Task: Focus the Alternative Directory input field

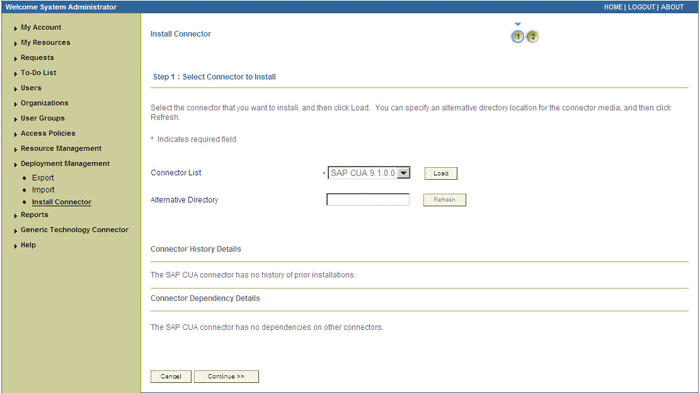Action: coord(368,200)
